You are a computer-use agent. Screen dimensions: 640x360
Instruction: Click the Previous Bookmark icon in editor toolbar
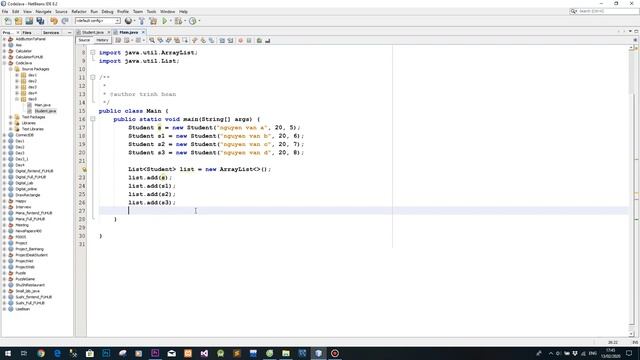coord(194,40)
